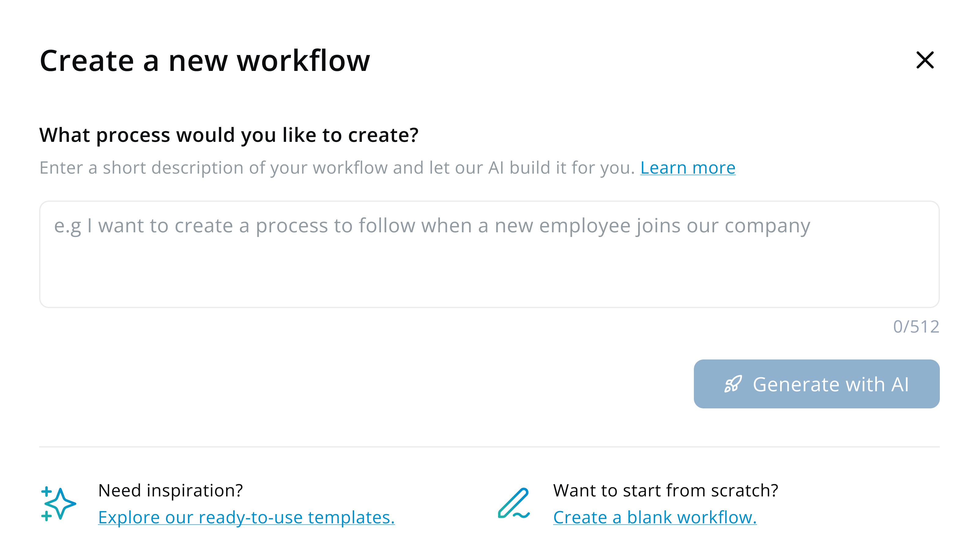The width and height of the screenshot is (979, 560).
Task: Click the sparkle star inspiration icon
Action: pyautogui.click(x=60, y=503)
